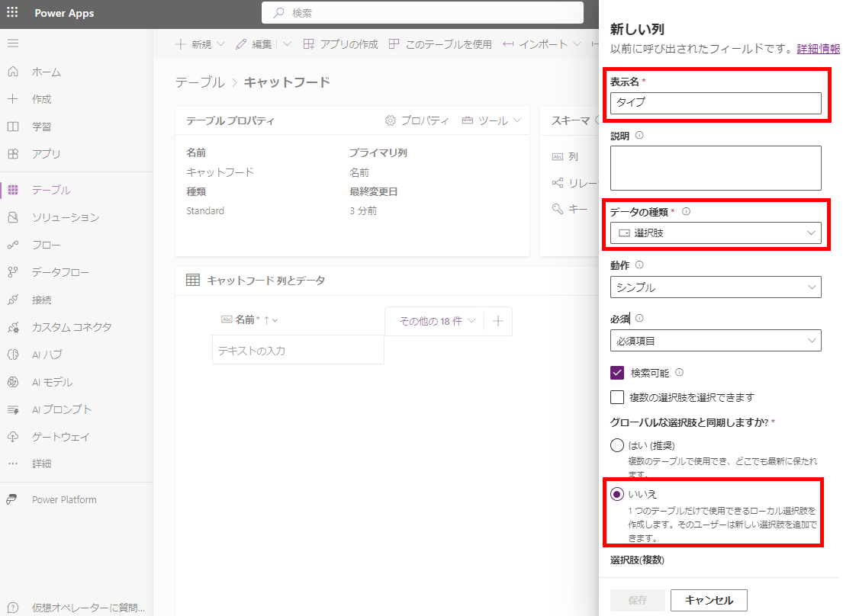Open the データの種類 dropdown
859x616 pixels.
click(x=716, y=233)
